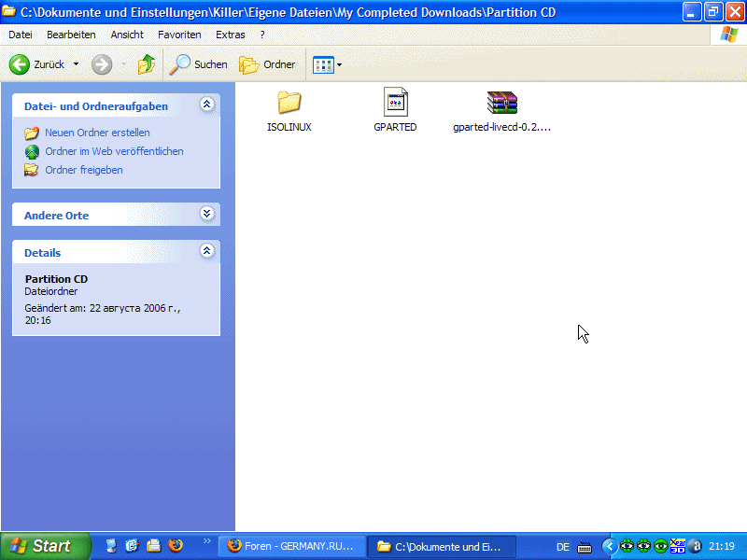Select the ISOLINUX folder icon
747x560 pixels.
[289, 102]
